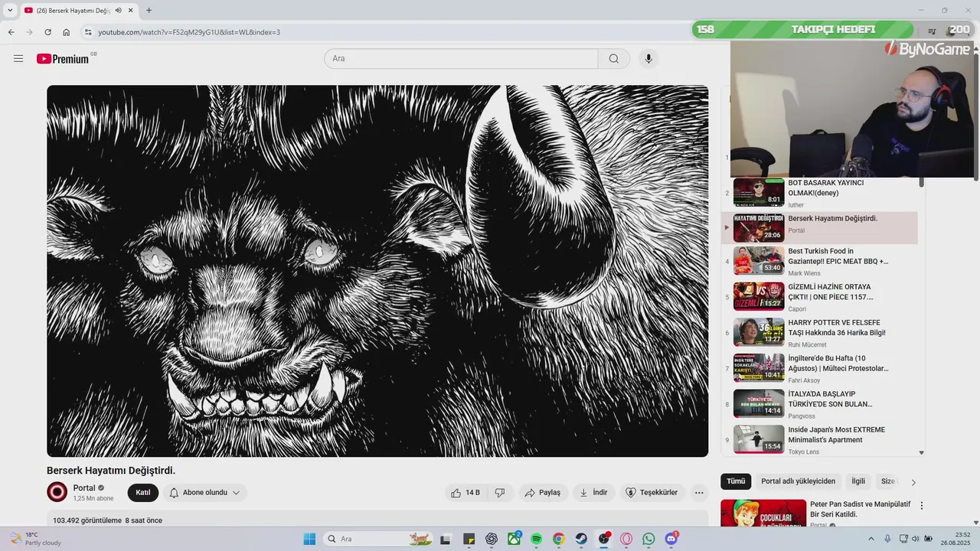Open Steam on taskbar
This screenshot has height=551, width=980.
tap(582, 539)
